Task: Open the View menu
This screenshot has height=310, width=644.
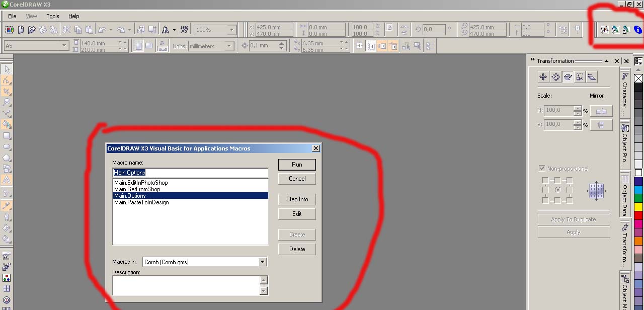Action: pos(31,16)
